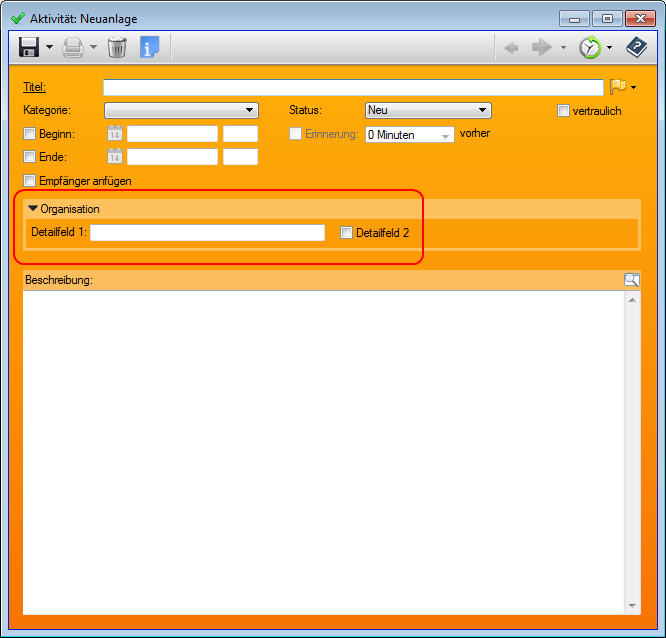Toggle the Detailfeld 2 checkbox
Viewport: 666px width, 638px height.
pyautogui.click(x=347, y=233)
